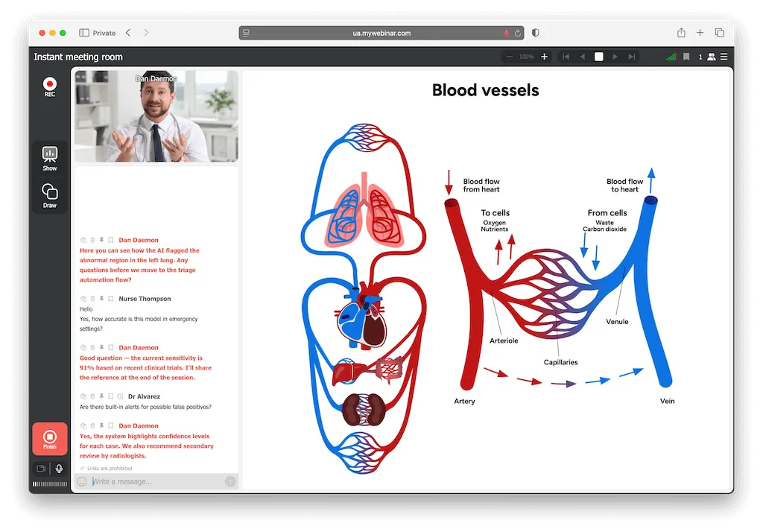Go to the next slide

coord(615,57)
